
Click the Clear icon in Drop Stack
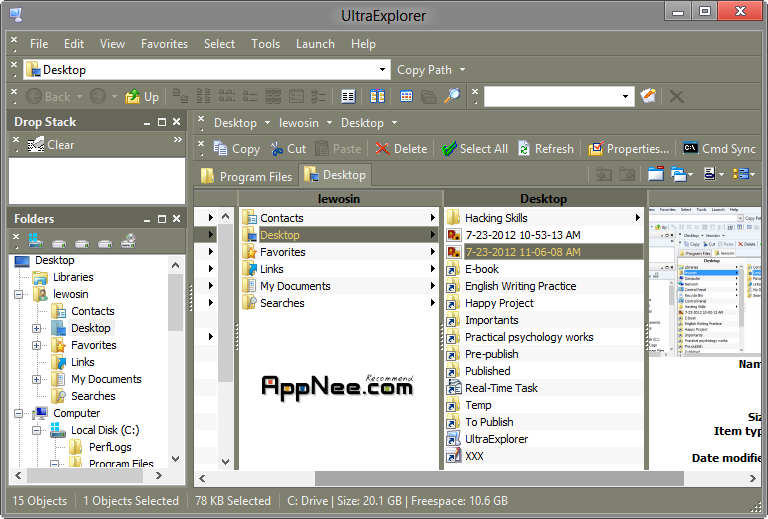click(x=35, y=145)
